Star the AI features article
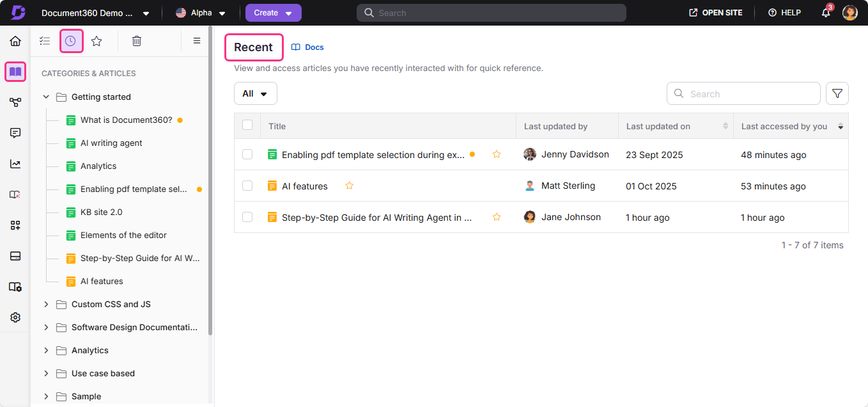Viewport: 868px width, 407px height. 349,186
